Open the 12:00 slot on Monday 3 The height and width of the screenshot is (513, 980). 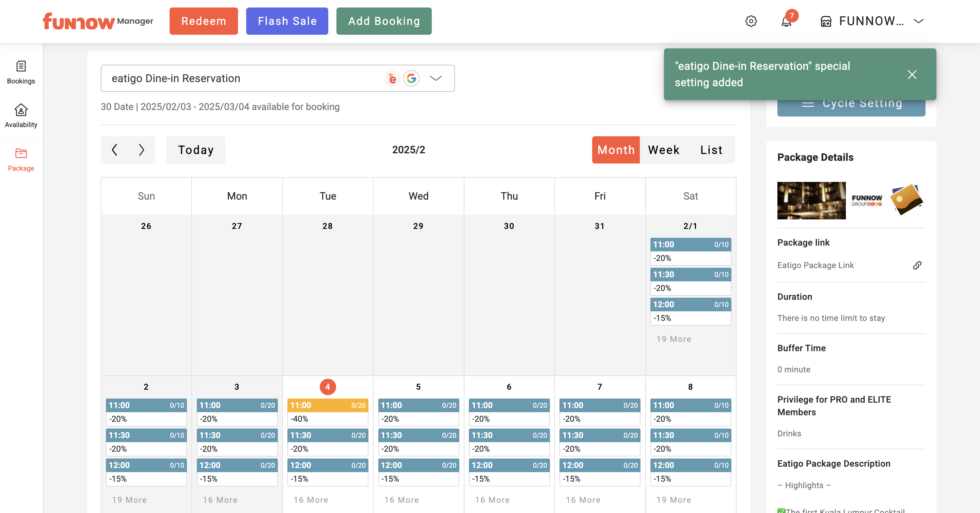click(237, 472)
